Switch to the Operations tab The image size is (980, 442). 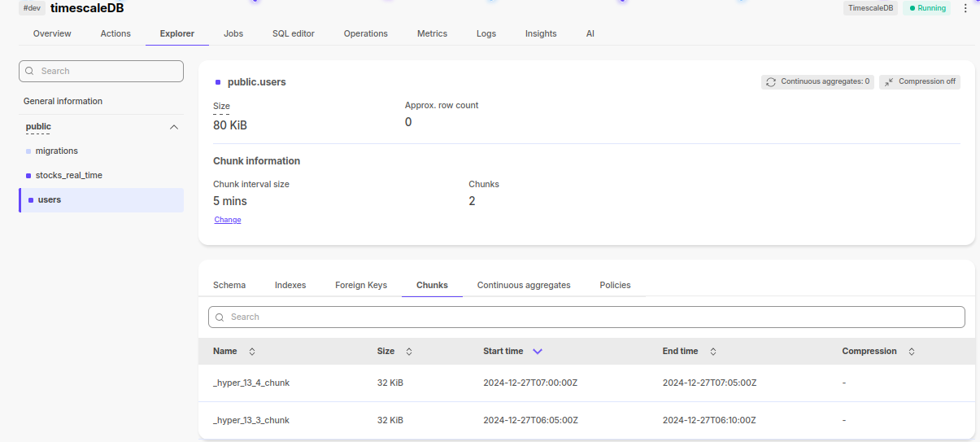pyautogui.click(x=366, y=33)
